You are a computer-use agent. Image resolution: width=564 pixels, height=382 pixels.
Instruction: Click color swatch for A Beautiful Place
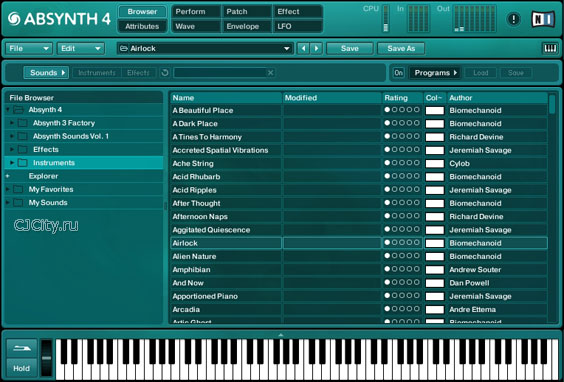(435, 110)
